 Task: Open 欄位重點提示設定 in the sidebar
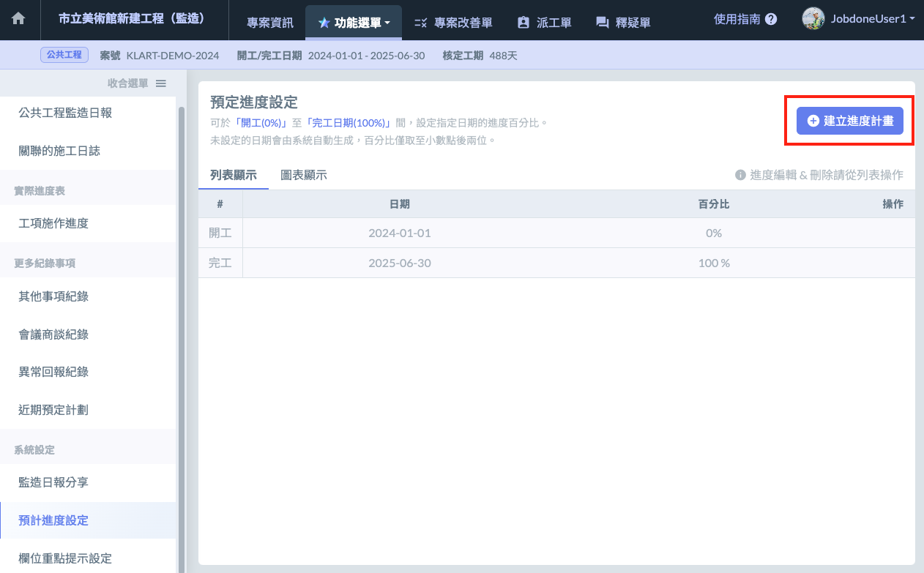pyautogui.click(x=88, y=558)
